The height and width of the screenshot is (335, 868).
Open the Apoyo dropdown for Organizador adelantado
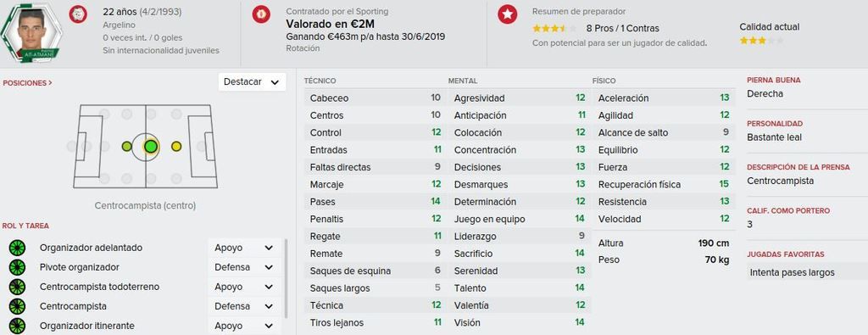tap(244, 248)
